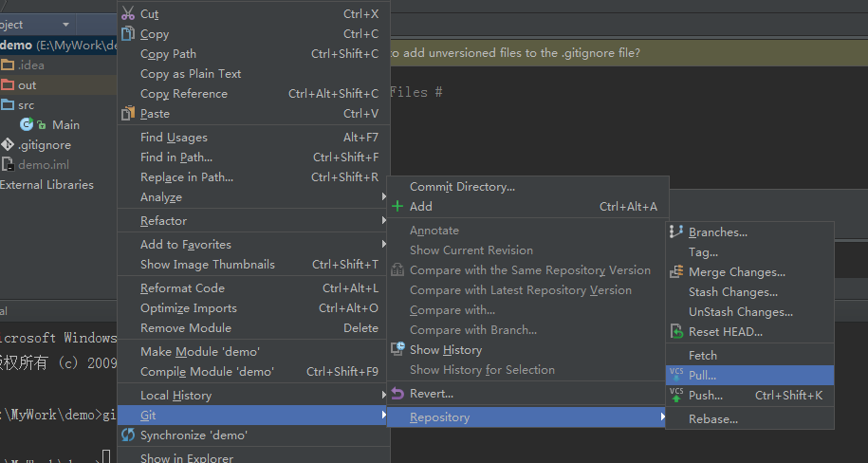Select the .gitignore file in tree

[44, 145]
